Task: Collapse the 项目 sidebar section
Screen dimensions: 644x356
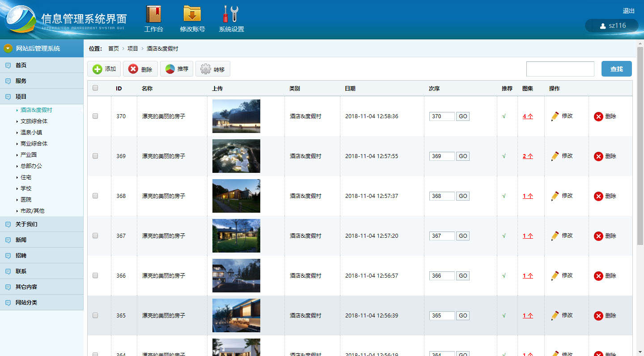Action: point(42,97)
